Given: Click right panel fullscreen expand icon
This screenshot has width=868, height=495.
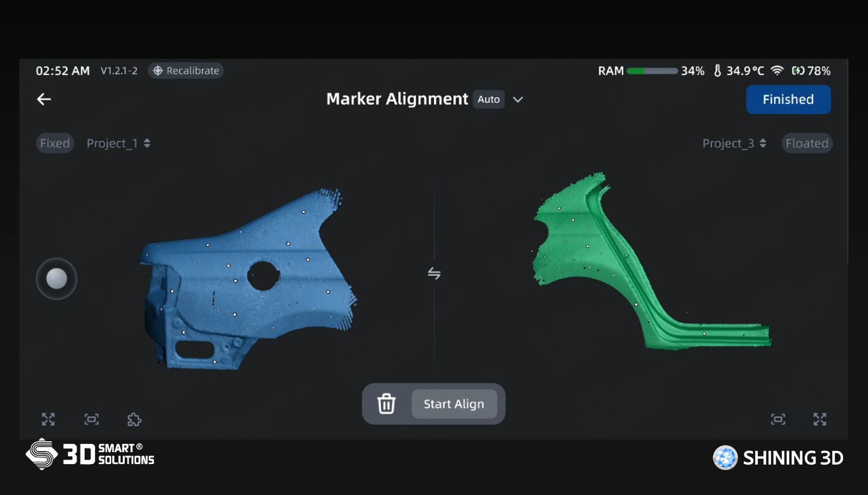Looking at the screenshot, I should (820, 419).
